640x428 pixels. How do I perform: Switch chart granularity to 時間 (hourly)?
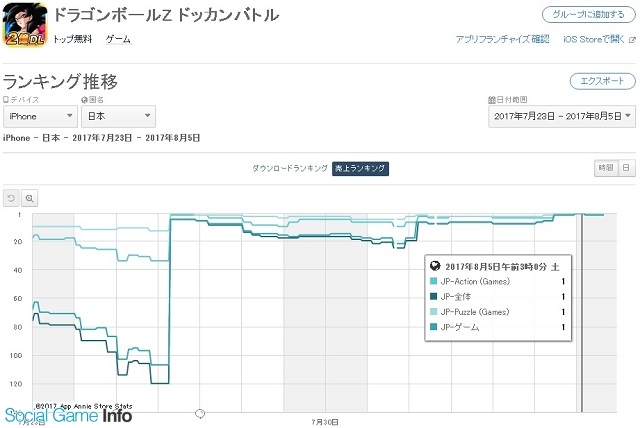[606, 168]
